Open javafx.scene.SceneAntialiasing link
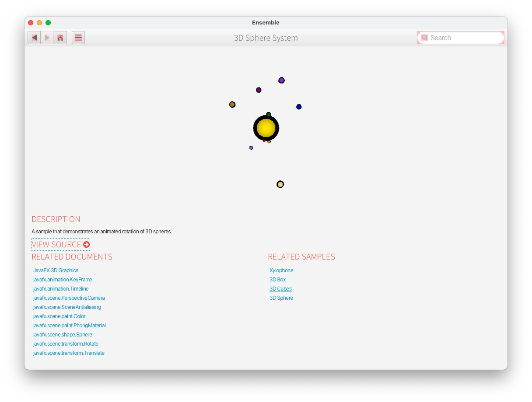The image size is (532, 402). click(x=67, y=307)
